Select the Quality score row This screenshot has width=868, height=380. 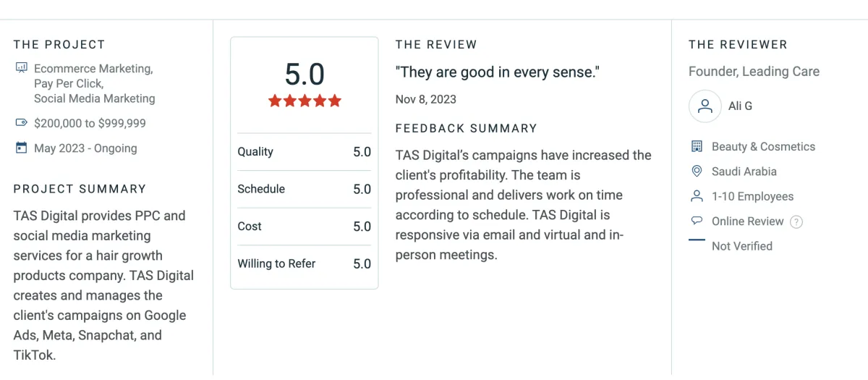(305, 152)
